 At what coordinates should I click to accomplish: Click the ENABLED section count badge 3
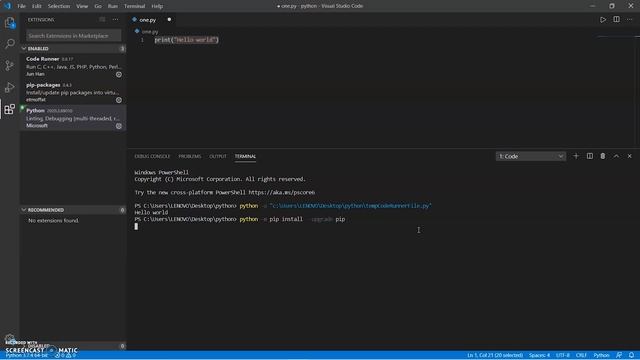[122, 49]
